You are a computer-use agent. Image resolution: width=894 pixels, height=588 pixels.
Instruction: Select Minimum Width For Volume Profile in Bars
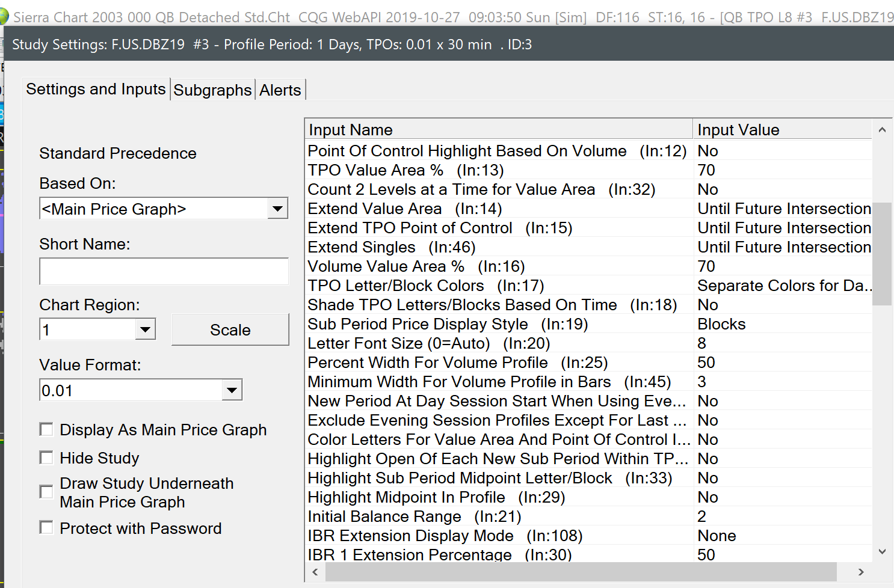coord(588,382)
